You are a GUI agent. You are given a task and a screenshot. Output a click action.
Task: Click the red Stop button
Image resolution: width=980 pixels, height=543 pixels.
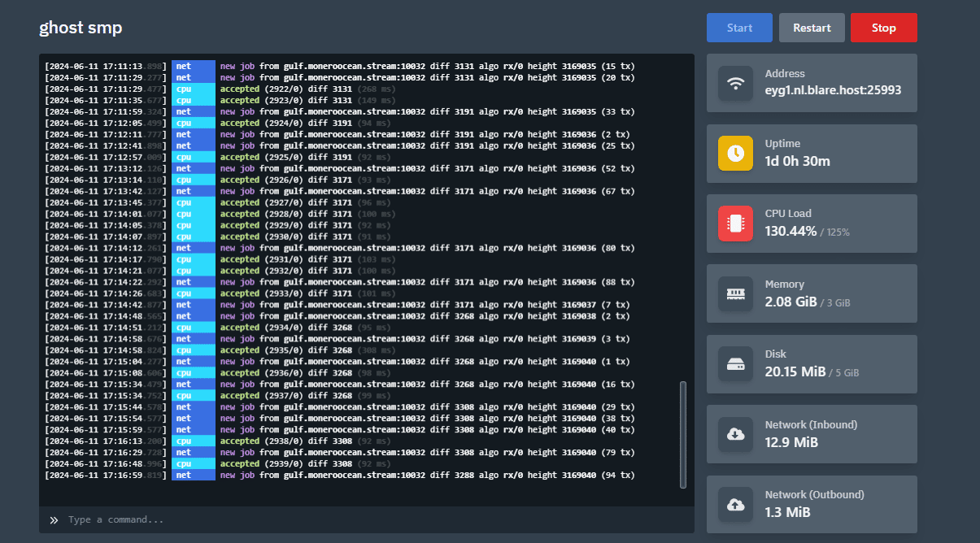(x=883, y=28)
